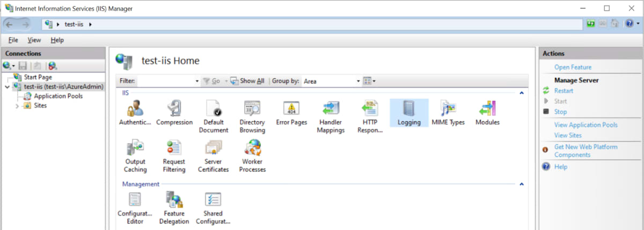Open the Logging feature
Viewport: 644px width, 230px height.
click(x=409, y=113)
